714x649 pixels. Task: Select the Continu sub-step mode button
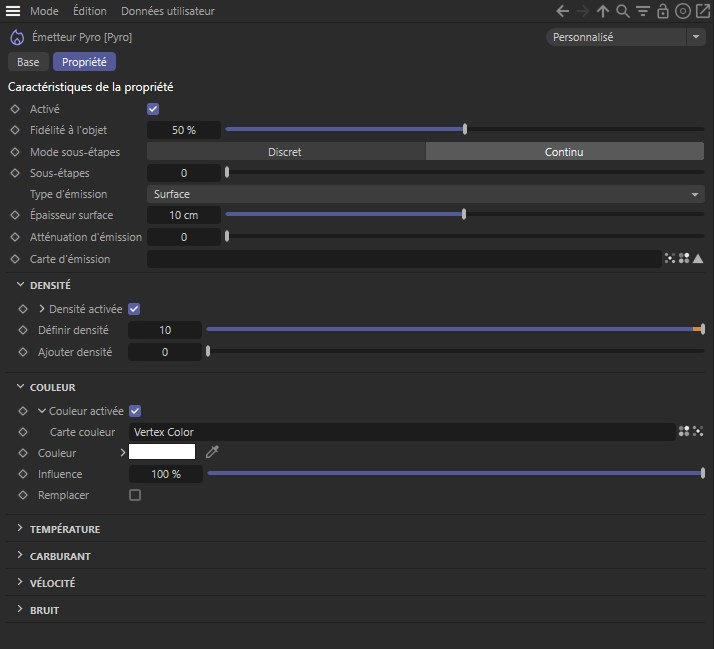564,152
